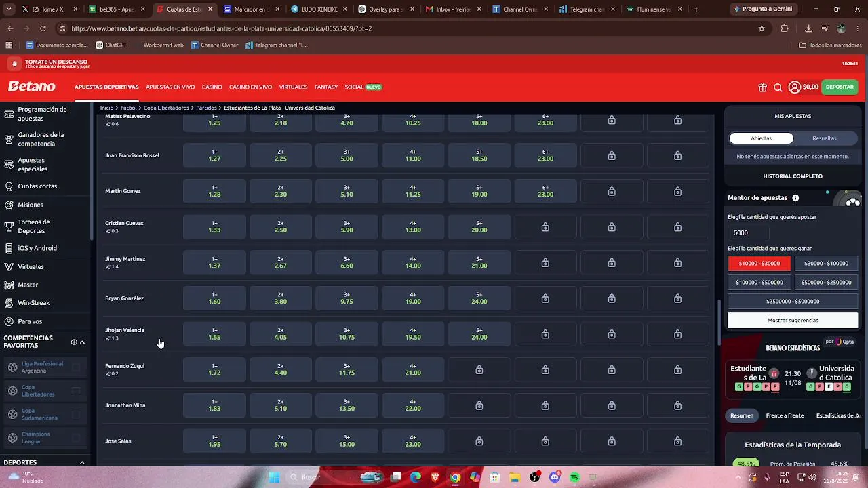Open the search magnifier in Betano header

coord(778,87)
